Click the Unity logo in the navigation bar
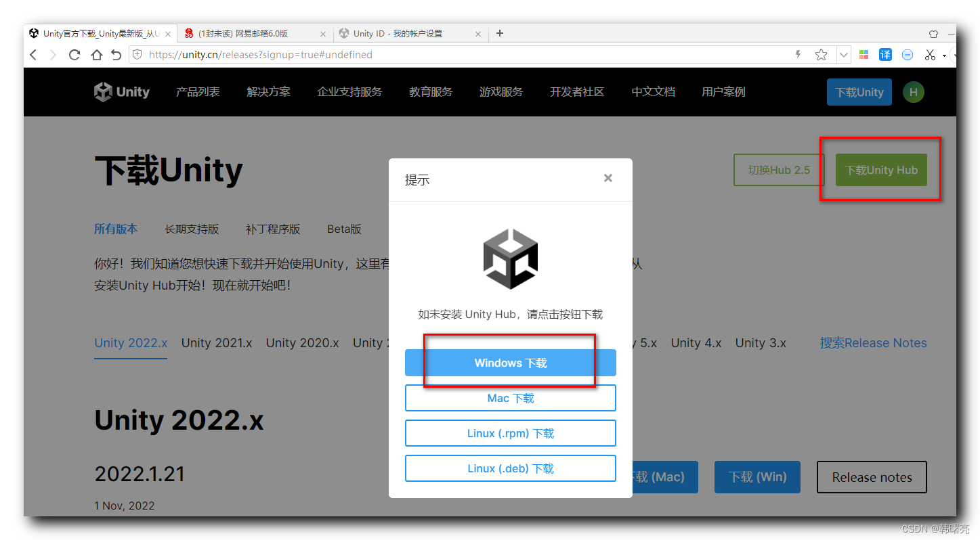 click(122, 91)
